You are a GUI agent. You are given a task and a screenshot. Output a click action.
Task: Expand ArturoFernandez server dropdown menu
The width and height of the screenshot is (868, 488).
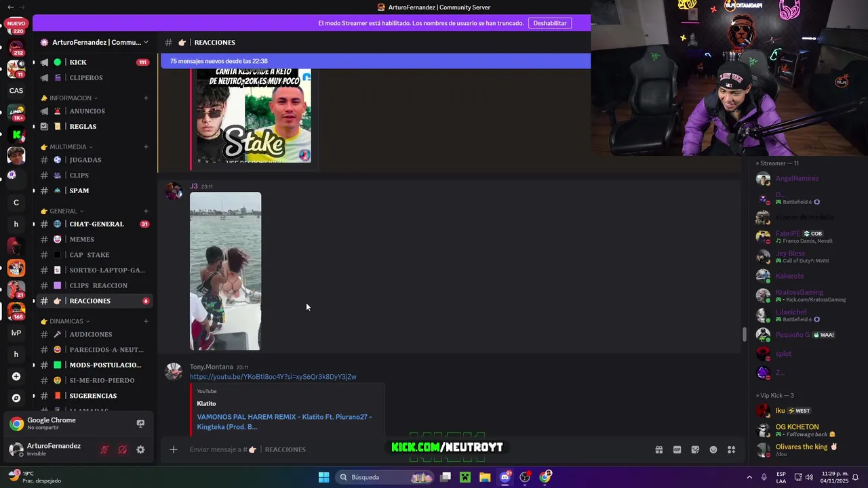146,42
